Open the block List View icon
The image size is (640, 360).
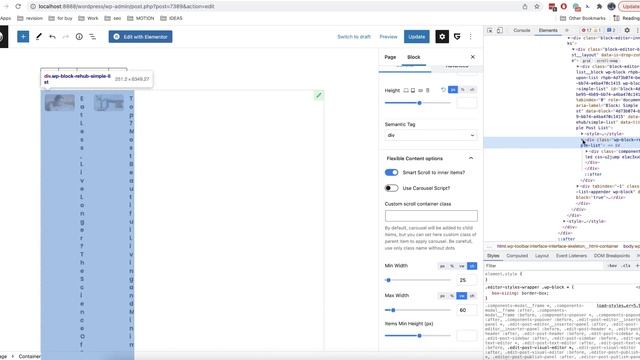click(x=93, y=37)
